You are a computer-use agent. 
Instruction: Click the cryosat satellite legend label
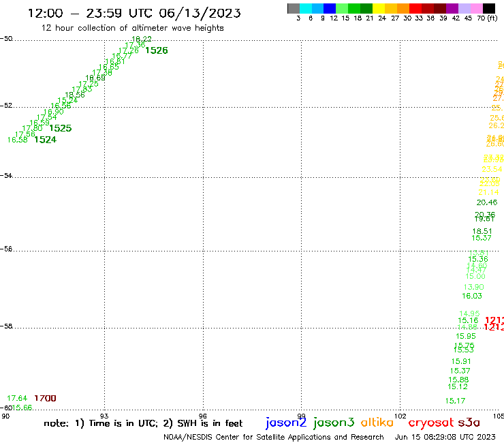[431, 423]
